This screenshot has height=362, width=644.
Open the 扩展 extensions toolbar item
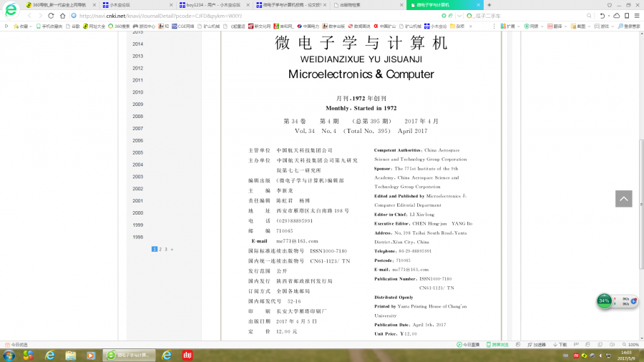coord(509,26)
